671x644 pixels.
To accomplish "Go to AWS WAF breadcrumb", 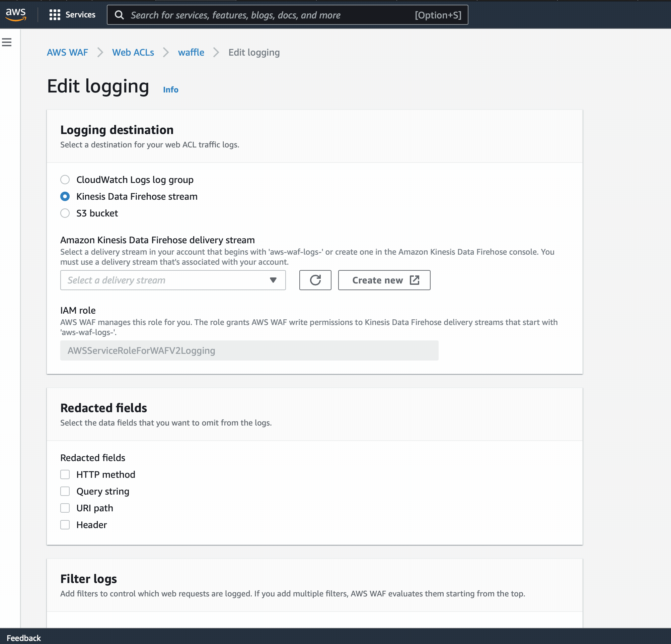I will pos(67,52).
